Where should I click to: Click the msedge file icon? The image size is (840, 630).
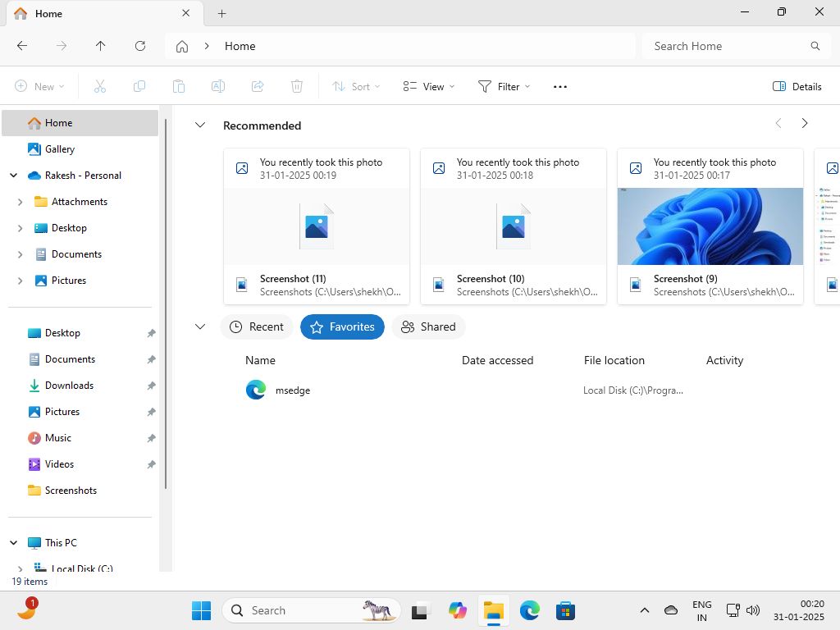pyautogui.click(x=256, y=390)
